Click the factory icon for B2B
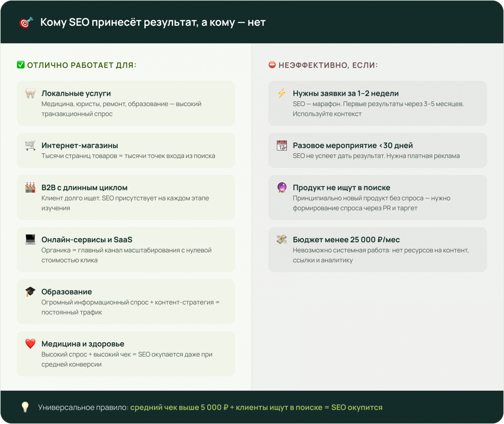Screen dimensions: 504x424 (30, 188)
